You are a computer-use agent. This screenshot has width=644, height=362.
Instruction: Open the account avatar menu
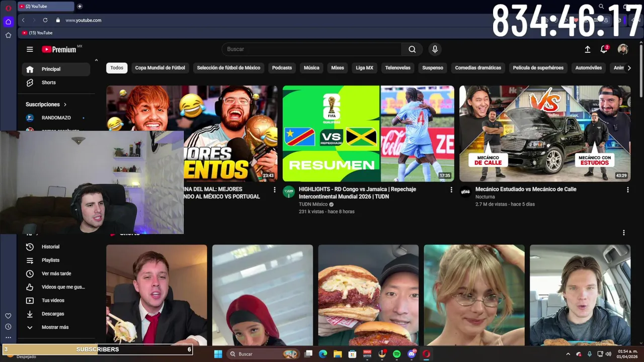coord(623,49)
